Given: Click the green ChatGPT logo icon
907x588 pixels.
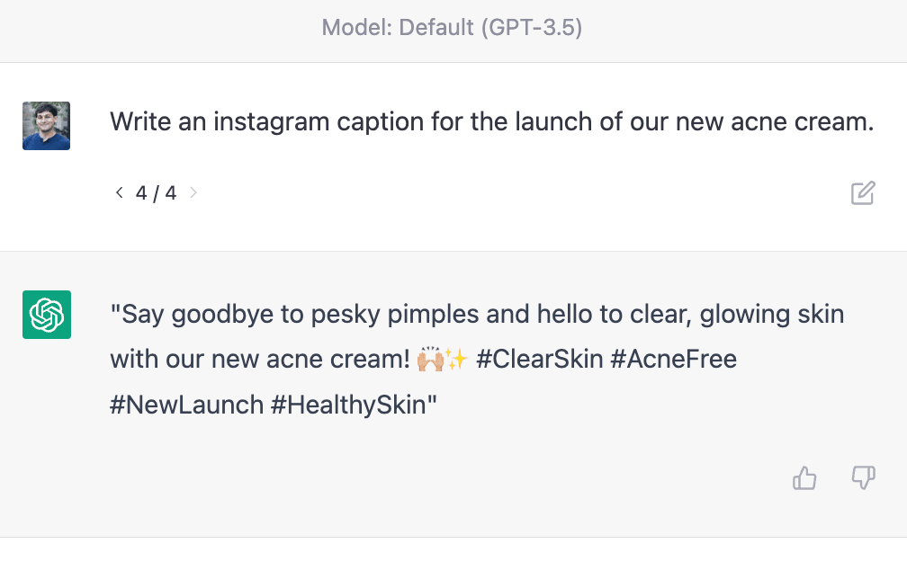Looking at the screenshot, I should [x=47, y=315].
